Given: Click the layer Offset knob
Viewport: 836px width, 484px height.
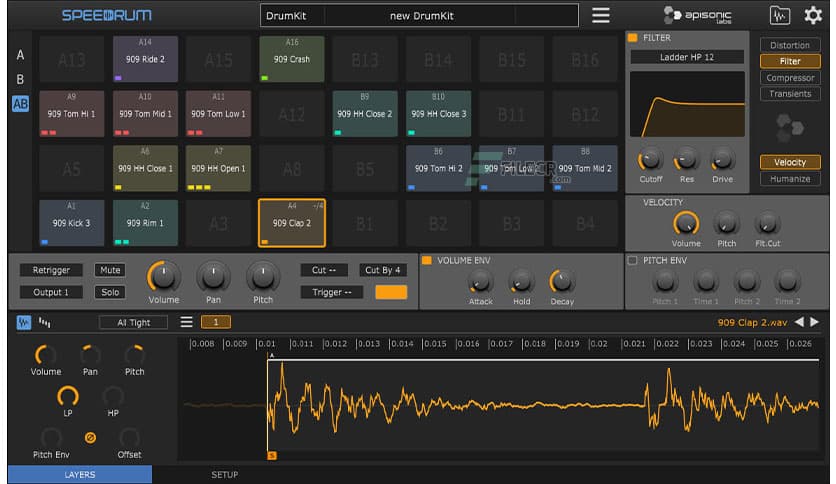Looking at the screenshot, I should [130, 438].
